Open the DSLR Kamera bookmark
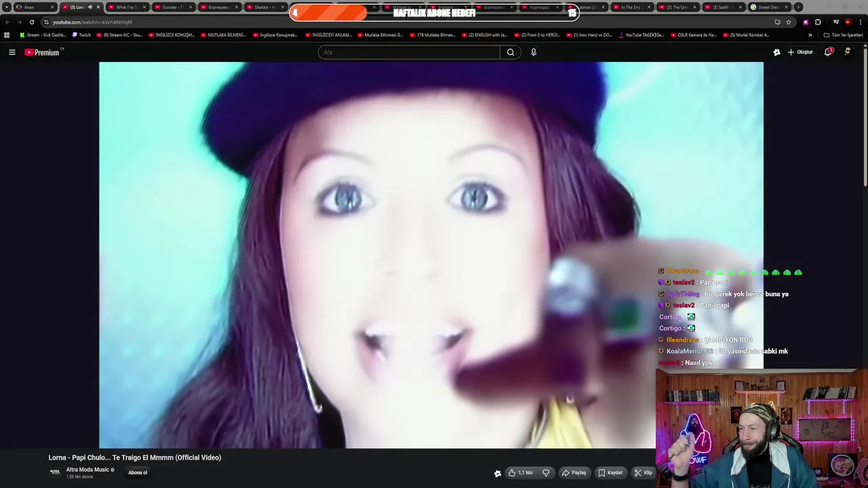Viewport: 868px width, 488px height. pyautogui.click(x=694, y=35)
